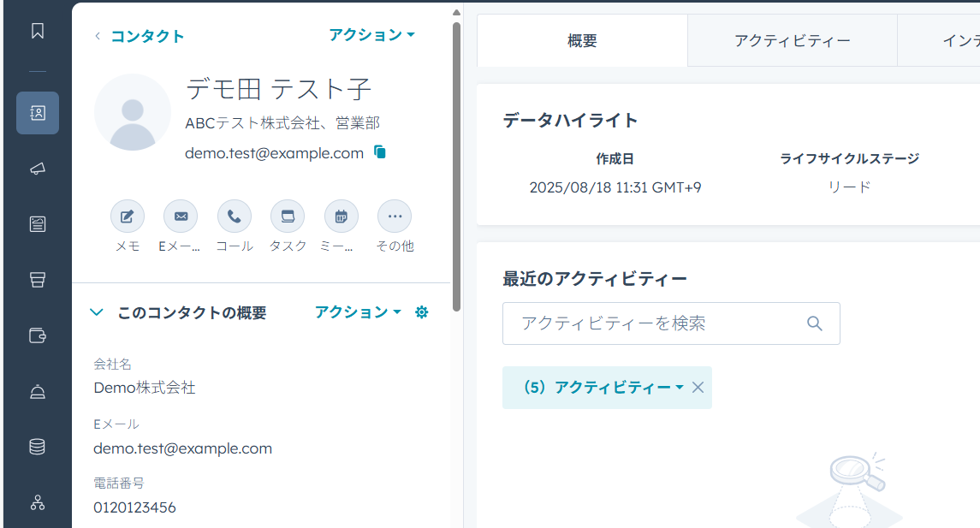Open the bookmarks icon in sidebar

[38, 31]
